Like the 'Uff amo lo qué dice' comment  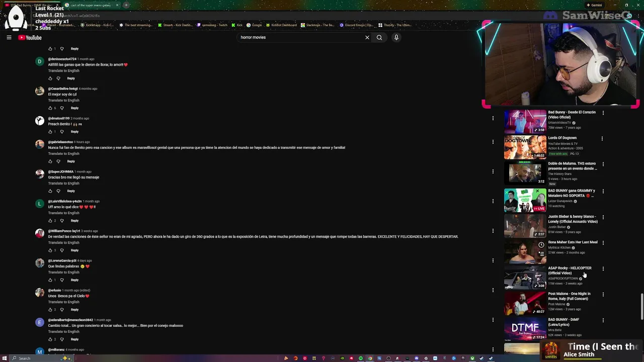point(50,221)
